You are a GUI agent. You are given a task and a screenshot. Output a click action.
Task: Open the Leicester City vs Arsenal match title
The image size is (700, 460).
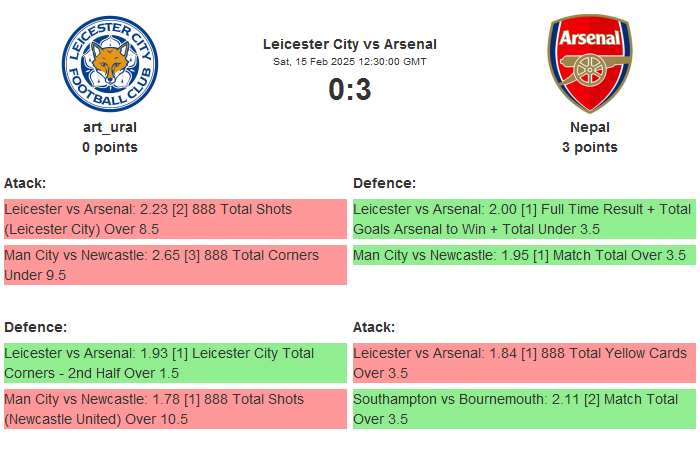point(349,44)
